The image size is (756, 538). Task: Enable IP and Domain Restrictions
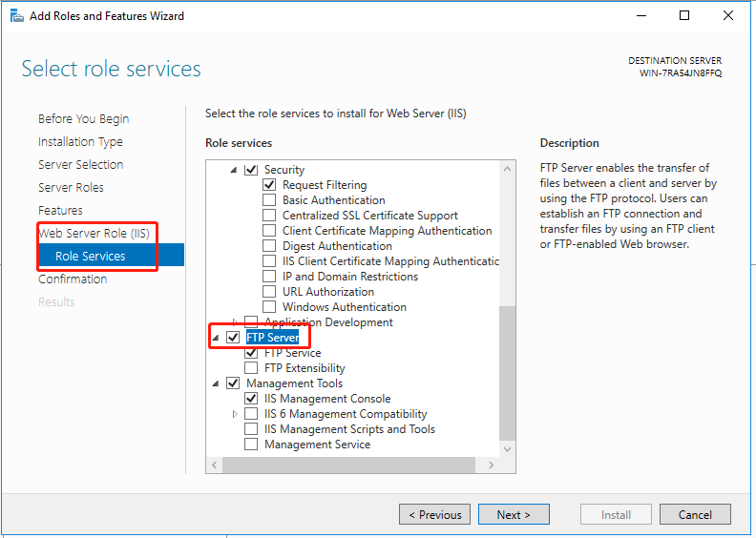(x=269, y=277)
